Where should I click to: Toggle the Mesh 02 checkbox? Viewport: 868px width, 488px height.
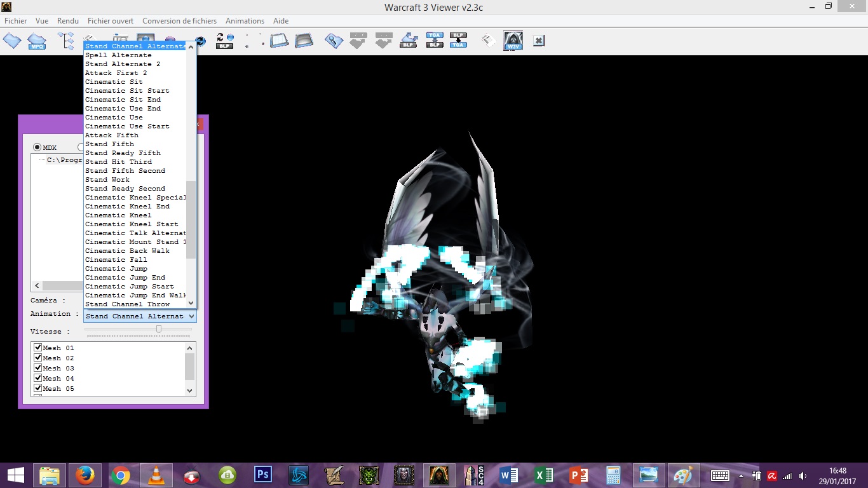pos(38,358)
